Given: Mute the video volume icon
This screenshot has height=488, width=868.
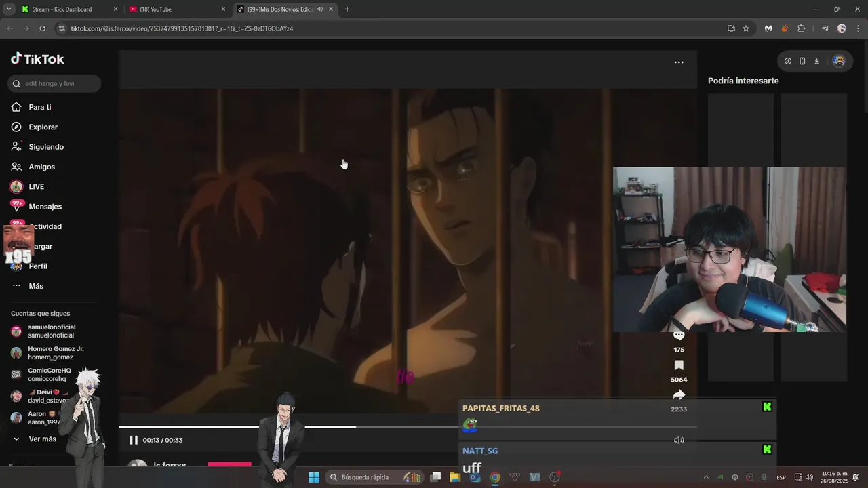Looking at the screenshot, I should tap(679, 441).
